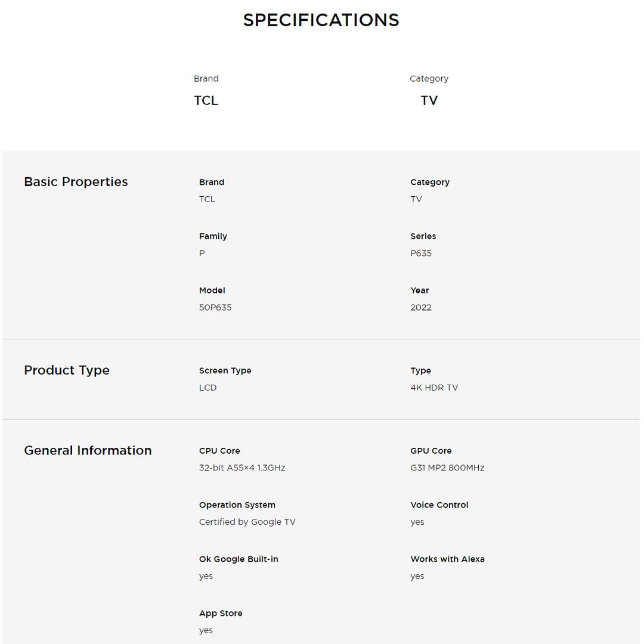This screenshot has width=644, height=644.
Task: Click the 32-bit A55×4 1.3GHz value
Action: 242,468
